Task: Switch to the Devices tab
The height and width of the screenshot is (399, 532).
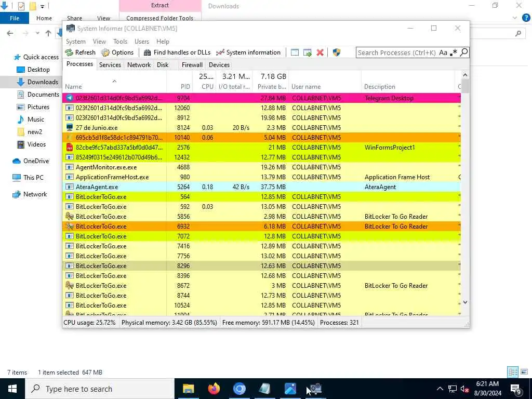Action: 219,65
